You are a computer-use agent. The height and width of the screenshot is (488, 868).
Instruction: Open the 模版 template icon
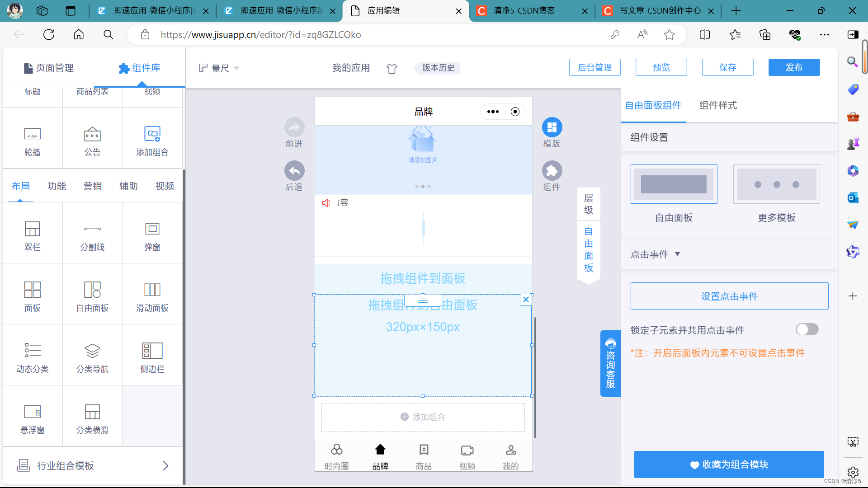(552, 128)
